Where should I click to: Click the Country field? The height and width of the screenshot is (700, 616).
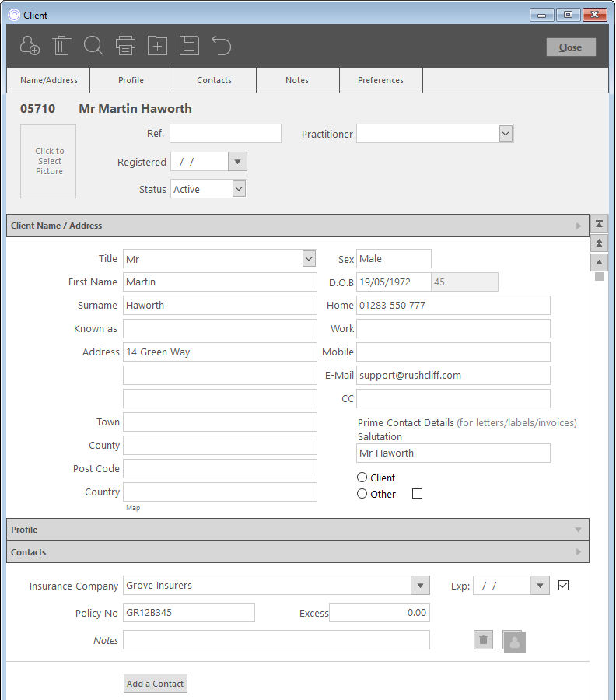pyautogui.click(x=220, y=492)
